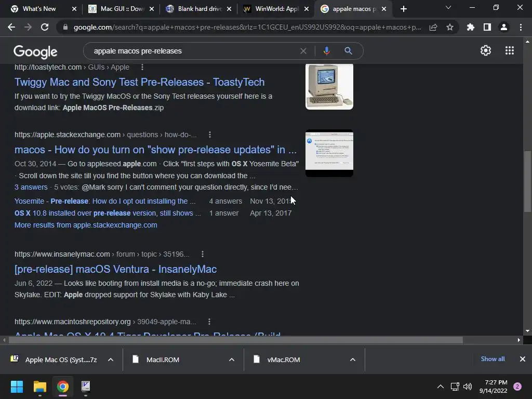Open options for insanelymac result
532x399 pixels.
(x=203, y=254)
